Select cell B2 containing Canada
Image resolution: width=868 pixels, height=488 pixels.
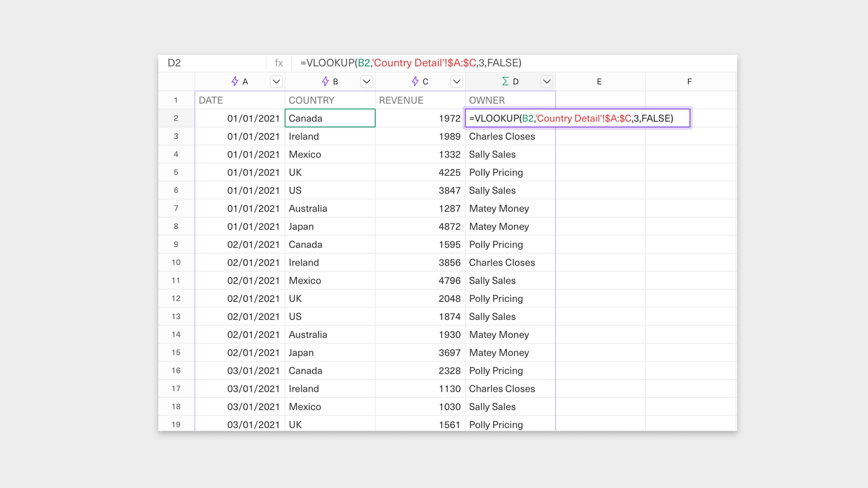tap(330, 118)
